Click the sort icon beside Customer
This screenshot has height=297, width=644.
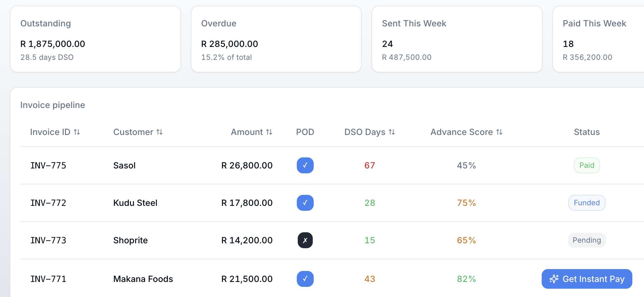coord(160,132)
